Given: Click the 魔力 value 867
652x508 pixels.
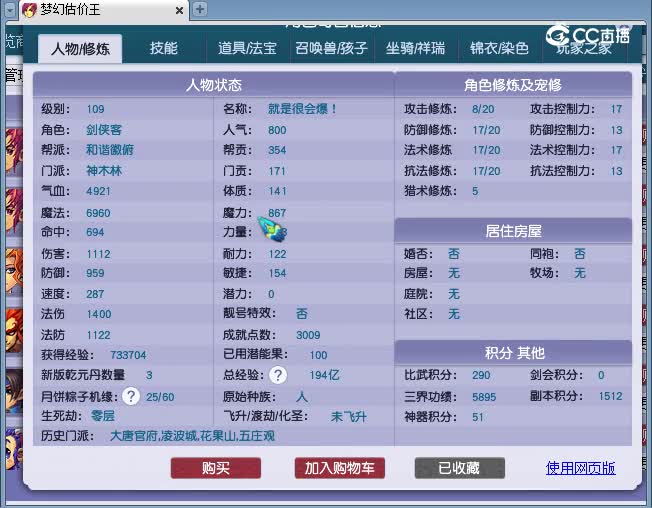Looking at the screenshot, I should click(277, 213).
